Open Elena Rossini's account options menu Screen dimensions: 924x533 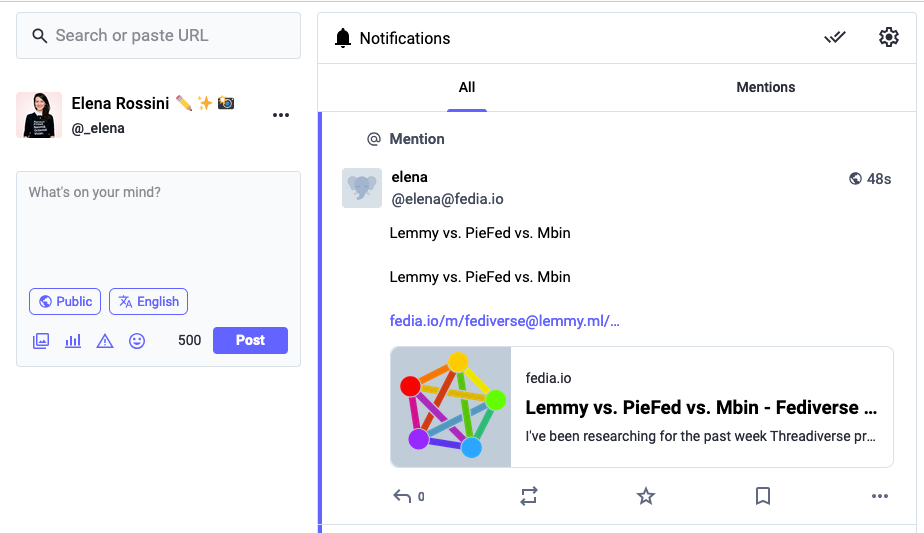coord(281,115)
